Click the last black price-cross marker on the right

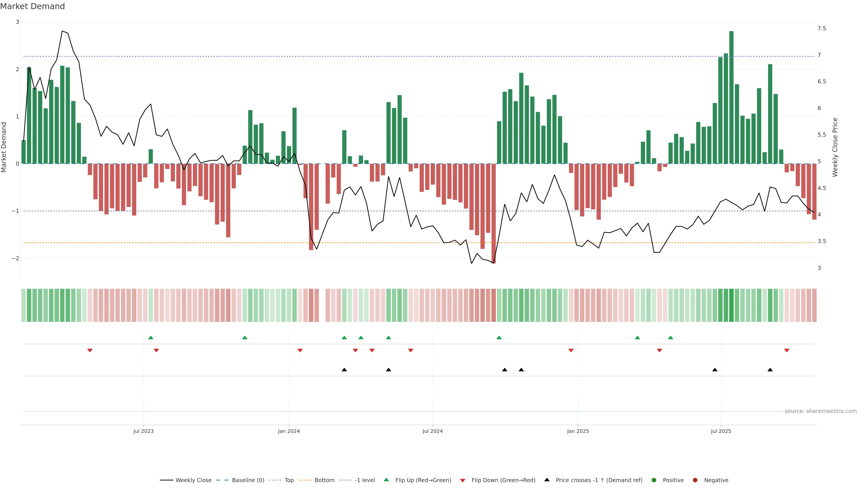pyautogui.click(x=770, y=370)
